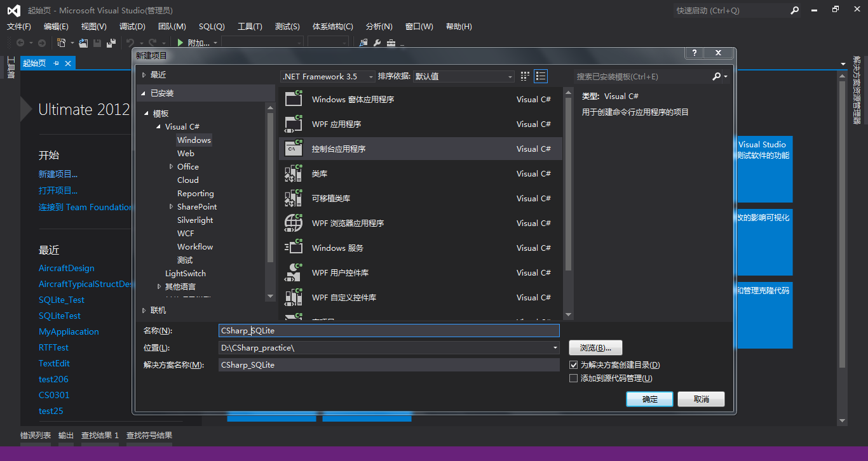Viewport: 868px width, 461px height.
Task: Switch to 错误列表 bottom tab
Action: (36, 436)
